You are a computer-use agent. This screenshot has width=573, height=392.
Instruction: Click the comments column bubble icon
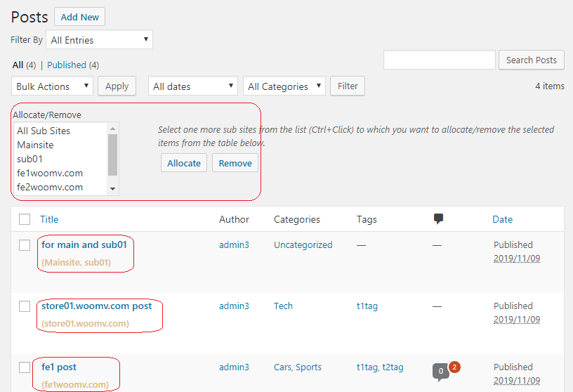coord(439,219)
